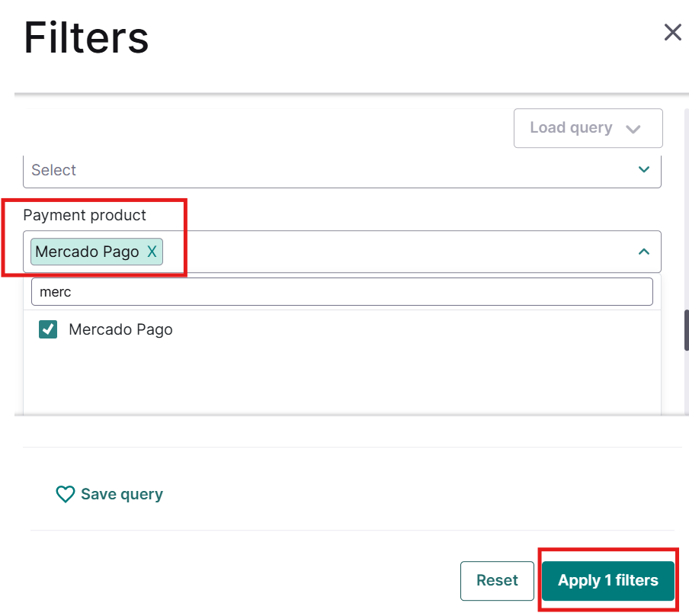Click the chevron beside Load query
The height and width of the screenshot is (616, 689).
633,129
